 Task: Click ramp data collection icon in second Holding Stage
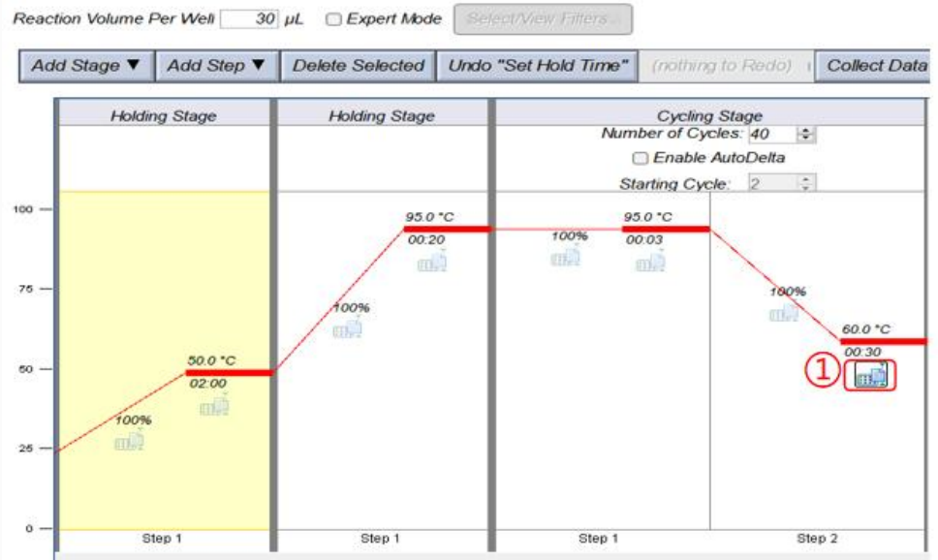click(348, 329)
